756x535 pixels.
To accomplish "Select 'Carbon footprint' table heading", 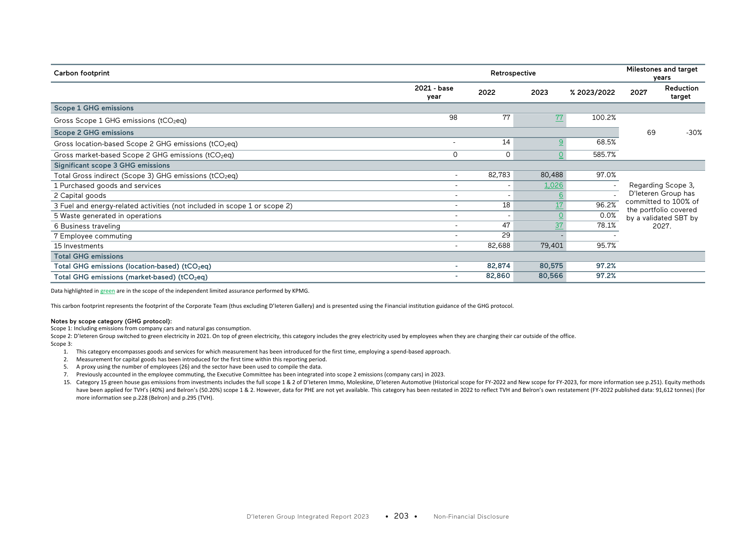I will (81, 73).
